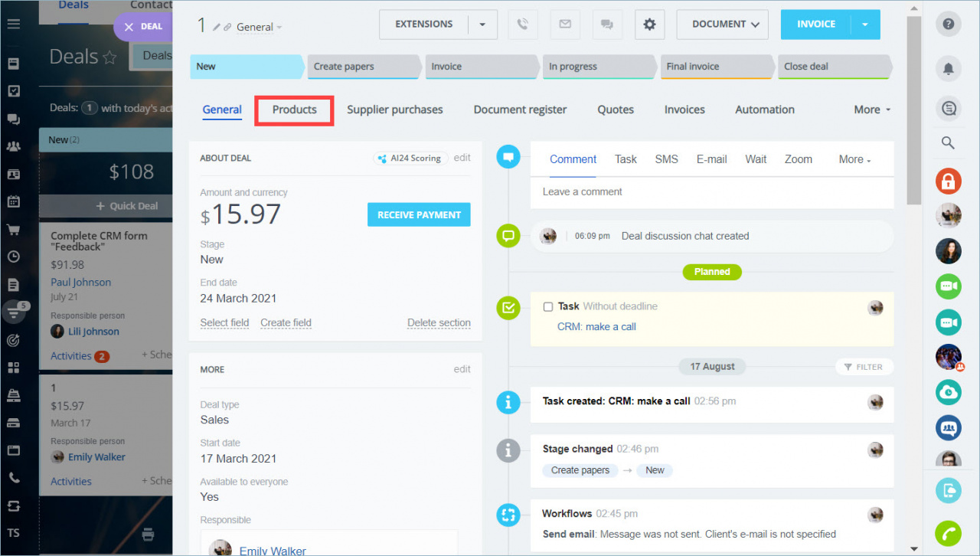Open Chat bubbles icon in left sidebar
The width and height of the screenshot is (980, 556).
click(13, 119)
